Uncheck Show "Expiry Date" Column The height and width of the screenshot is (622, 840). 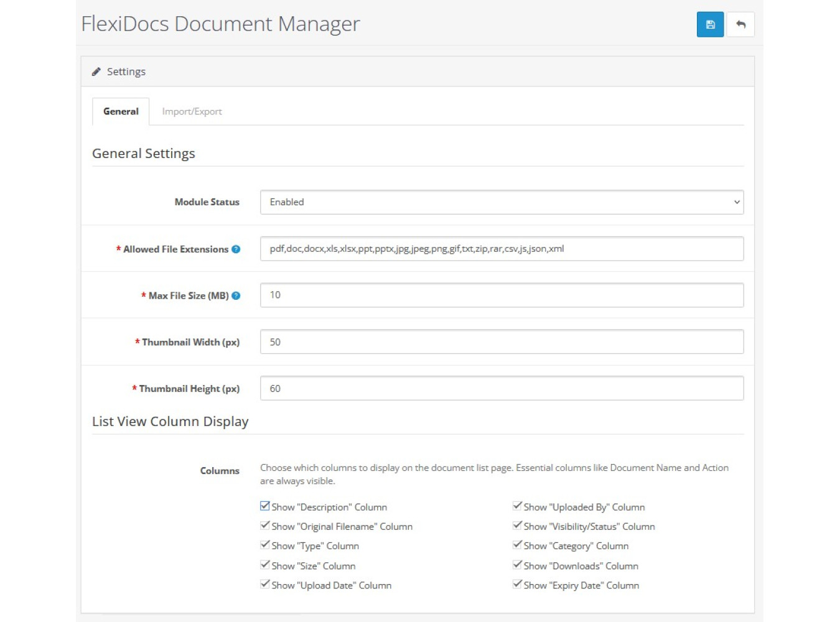coord(517,584)
